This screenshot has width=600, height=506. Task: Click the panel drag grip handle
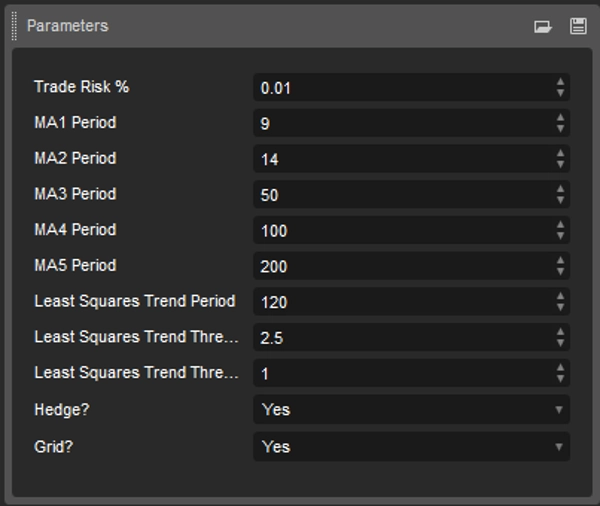14,26
